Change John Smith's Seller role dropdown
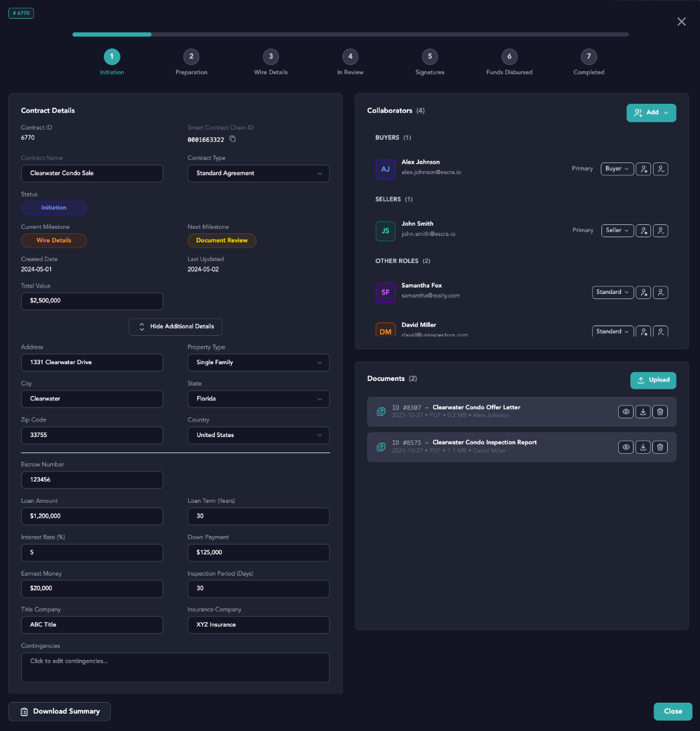The image size is (700, 731). click(x=617, y=230)
